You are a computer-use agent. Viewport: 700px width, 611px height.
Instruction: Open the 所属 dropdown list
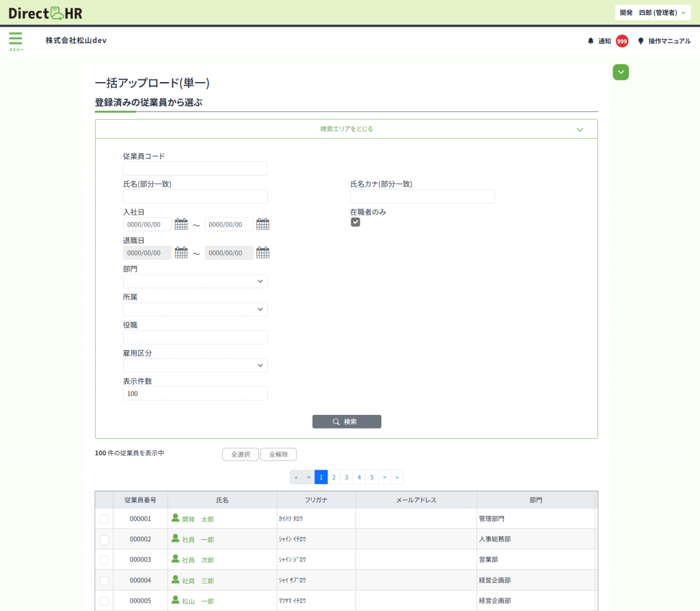coord(196,310)
